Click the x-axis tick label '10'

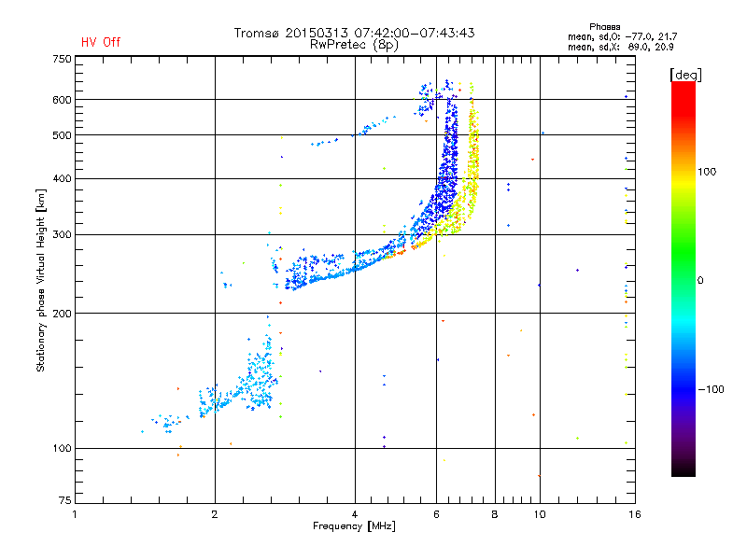point(540,514)
